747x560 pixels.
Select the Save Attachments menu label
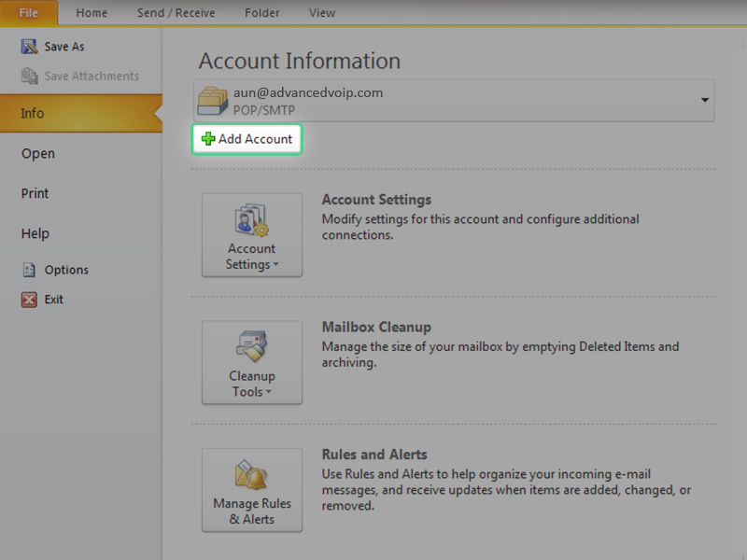click(x=92, y=77)
